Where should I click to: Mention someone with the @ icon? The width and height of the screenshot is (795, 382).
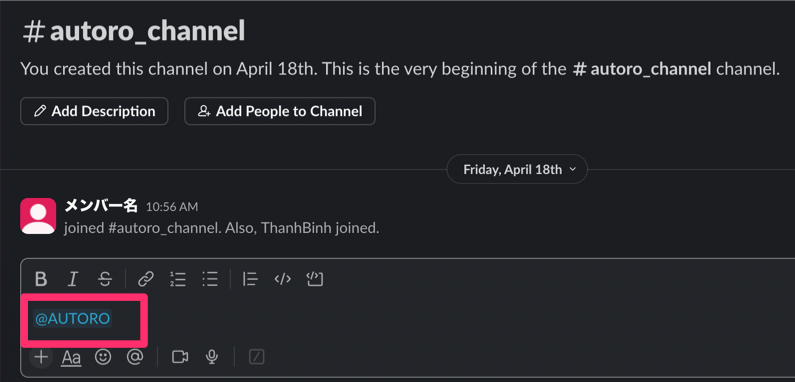135,357
